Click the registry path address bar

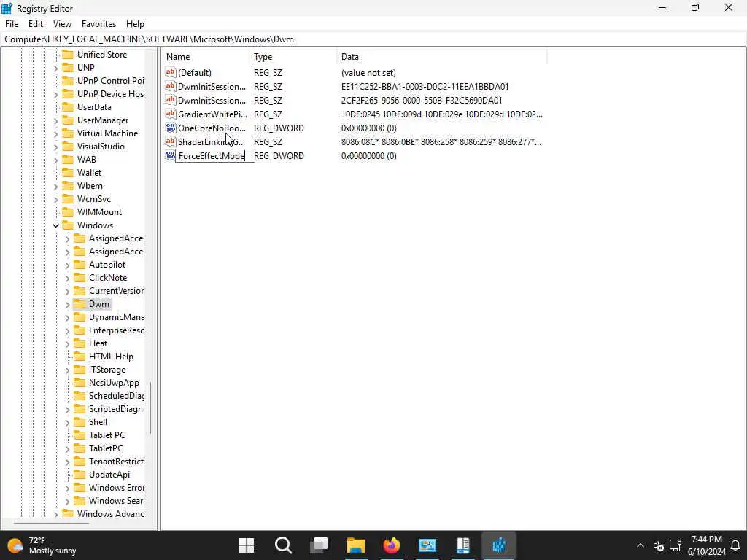(373, 39)
